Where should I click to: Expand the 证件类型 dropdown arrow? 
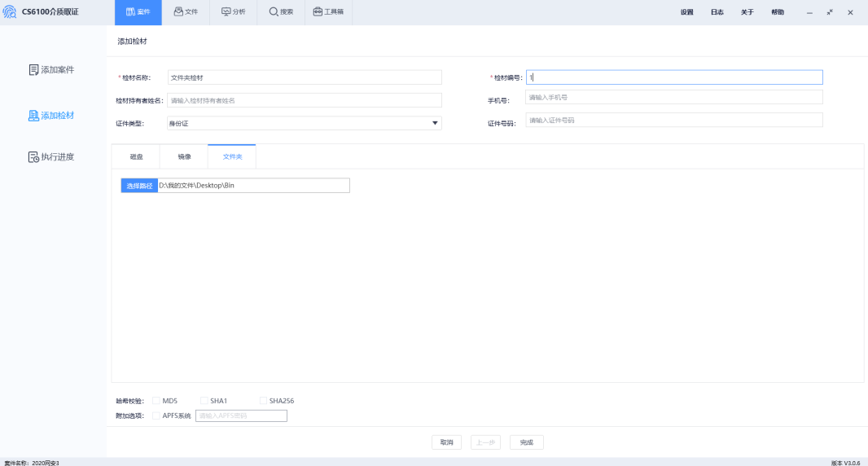point(435,123)
